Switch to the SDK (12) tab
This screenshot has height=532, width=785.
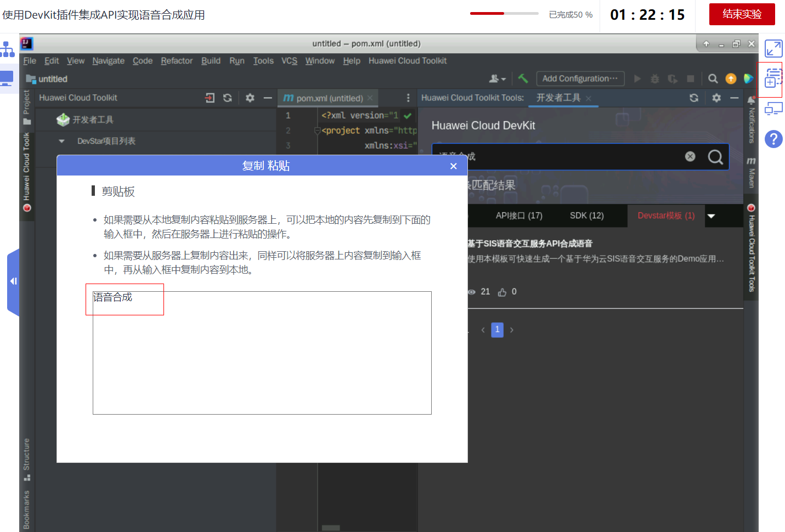click(x=586, y=216)
